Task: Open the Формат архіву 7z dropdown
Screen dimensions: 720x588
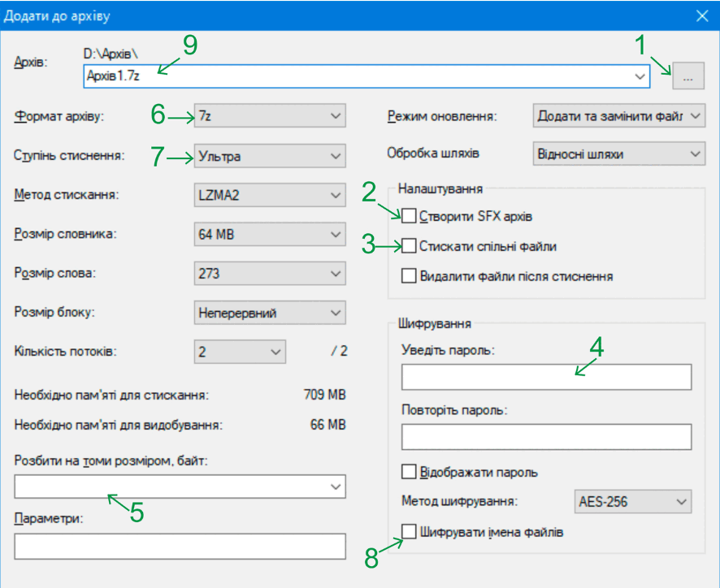Action: pos(270,115)
